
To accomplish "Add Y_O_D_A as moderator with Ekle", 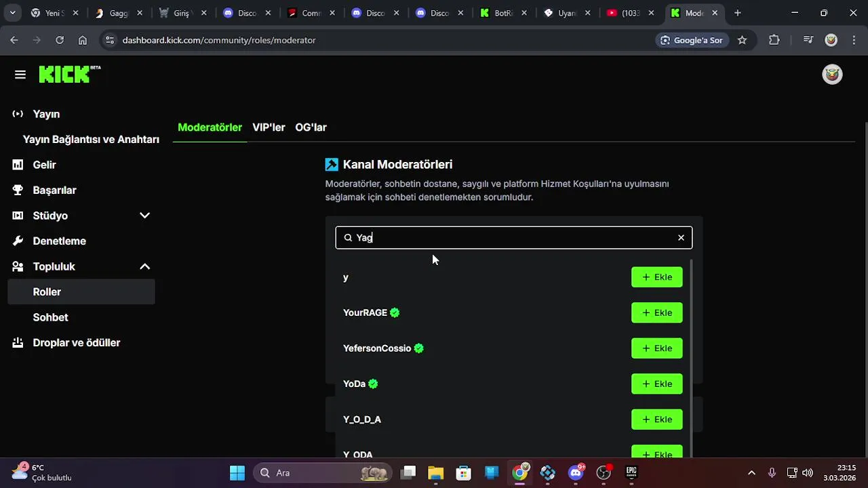I will [x=656, y=420].
